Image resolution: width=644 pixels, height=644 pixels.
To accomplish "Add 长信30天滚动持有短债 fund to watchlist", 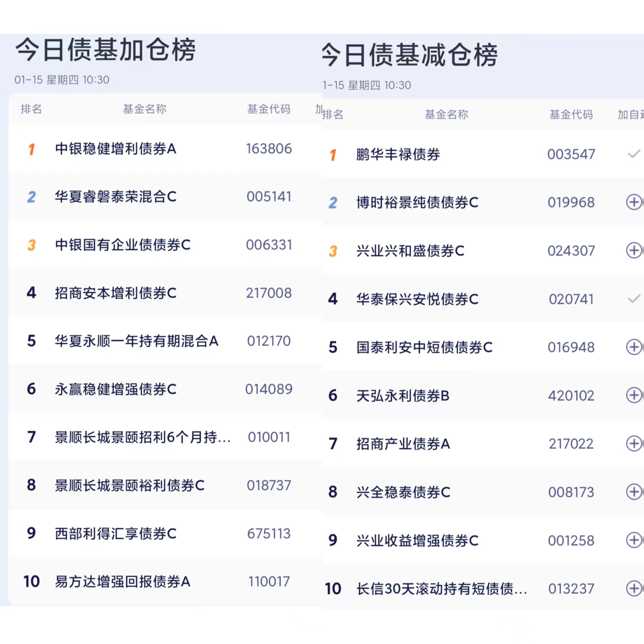I will 634,589.
